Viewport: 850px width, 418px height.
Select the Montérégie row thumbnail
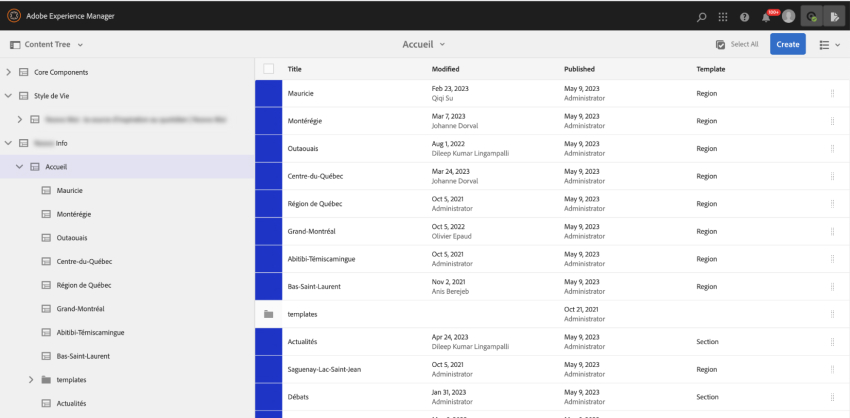pos(269,121)
